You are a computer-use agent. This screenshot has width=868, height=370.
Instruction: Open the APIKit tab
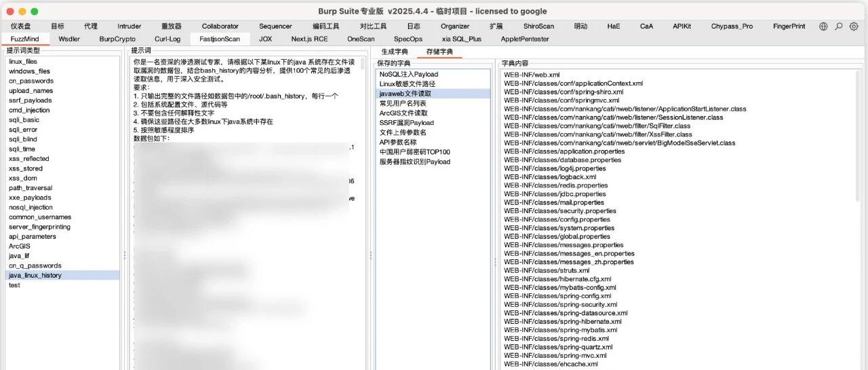(x=682, y=26)
